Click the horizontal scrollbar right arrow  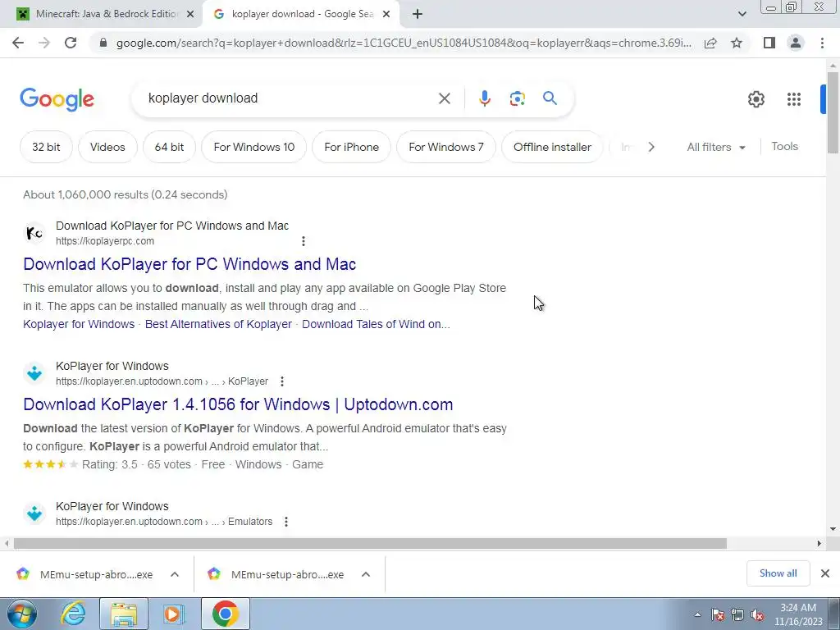click(x=819, y=543)
